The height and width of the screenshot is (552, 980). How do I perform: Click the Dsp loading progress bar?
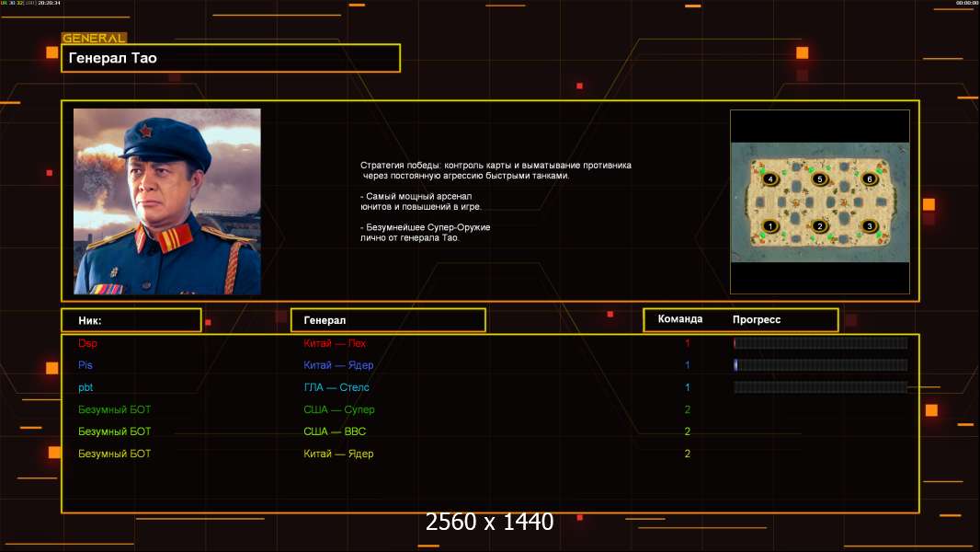[821, 342]
